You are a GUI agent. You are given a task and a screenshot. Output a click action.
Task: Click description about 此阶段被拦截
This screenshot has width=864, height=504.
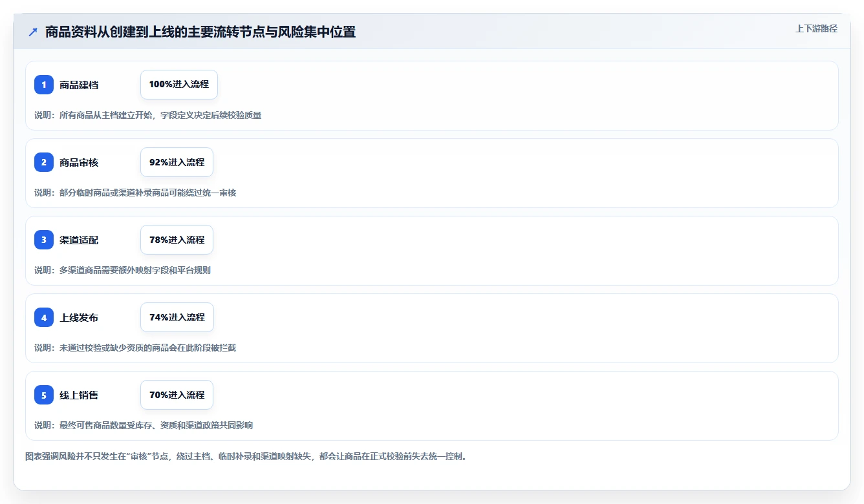(135, 348)
